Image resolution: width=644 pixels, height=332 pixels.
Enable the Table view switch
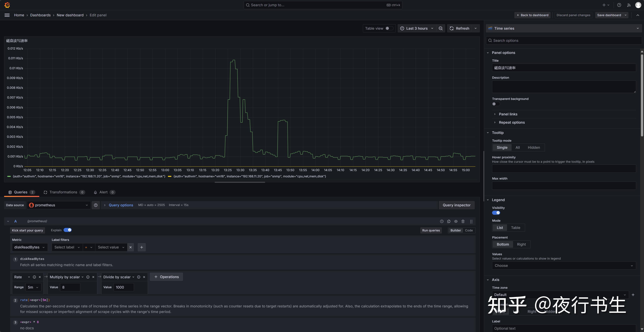point(389,28)
